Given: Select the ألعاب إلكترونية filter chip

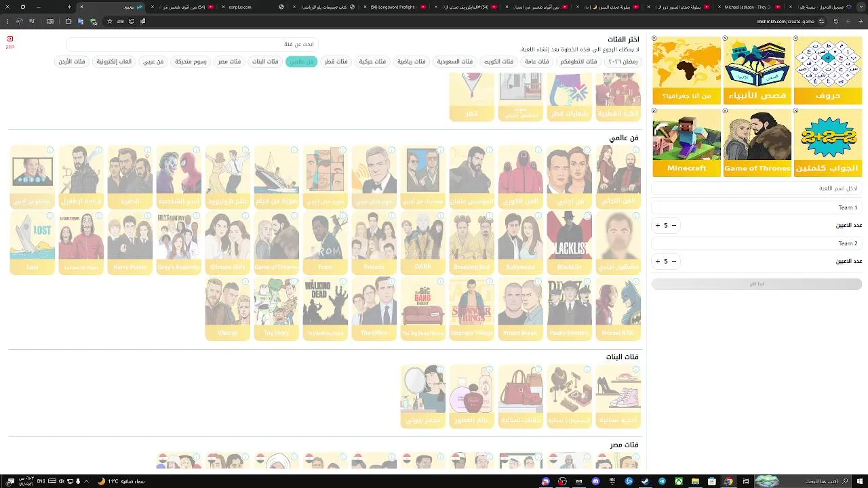Looking at the screenshot, I should (x=114, y=62).
